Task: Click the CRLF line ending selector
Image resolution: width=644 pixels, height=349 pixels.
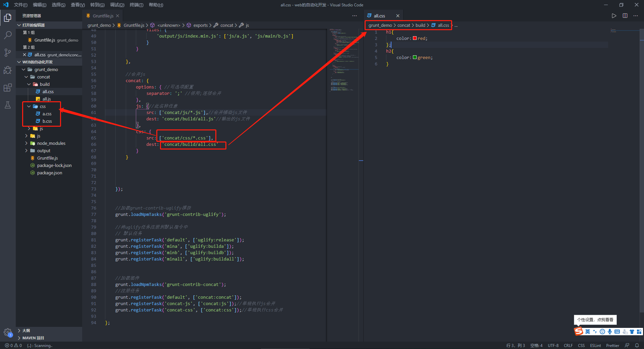Action: point(568,345)
